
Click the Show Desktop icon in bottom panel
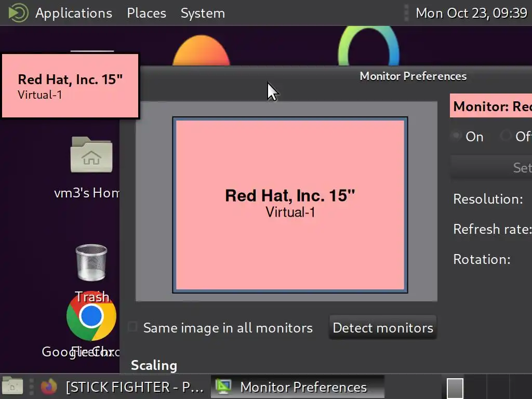click(x=12, y=387)
